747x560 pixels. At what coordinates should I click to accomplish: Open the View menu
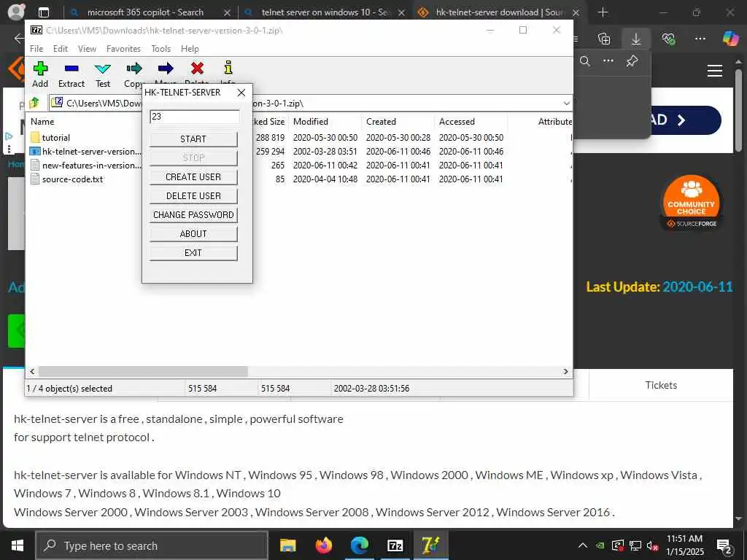tap(88, 49)
